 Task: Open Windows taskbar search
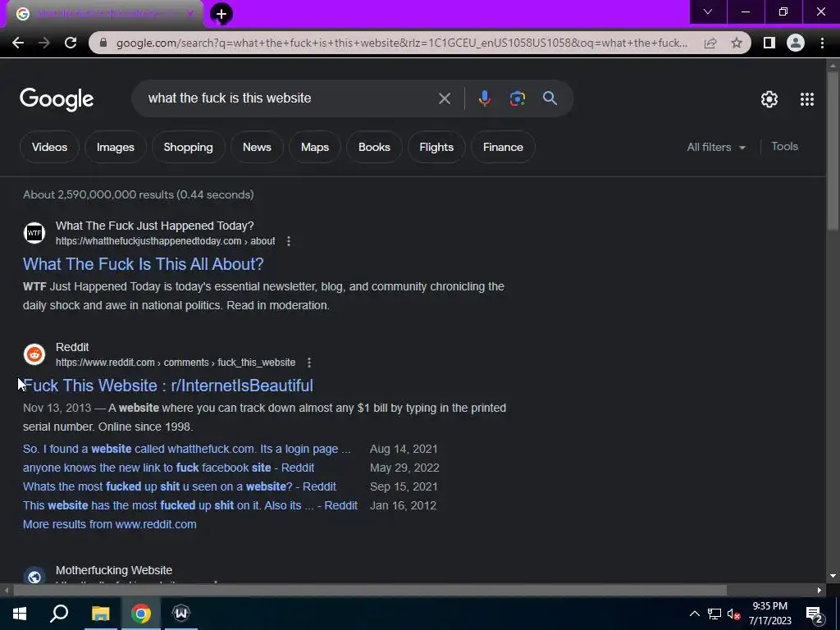pyautogui.click(x=59, y=614)
